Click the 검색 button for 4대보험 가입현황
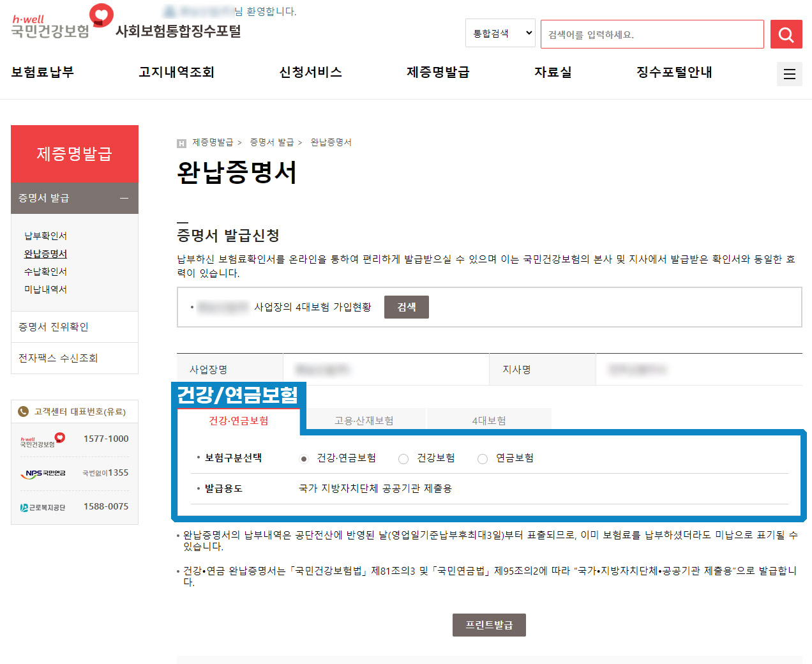The width and height of the screenshot is (812, 664). point(407,307)
